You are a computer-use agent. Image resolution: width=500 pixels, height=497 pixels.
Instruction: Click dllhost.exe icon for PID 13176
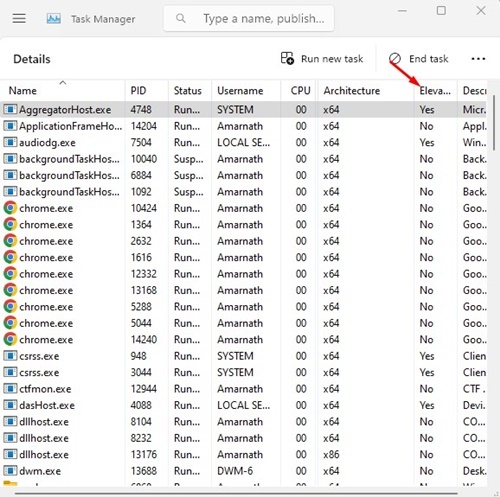pyautogui.click(x=10, y=454)
